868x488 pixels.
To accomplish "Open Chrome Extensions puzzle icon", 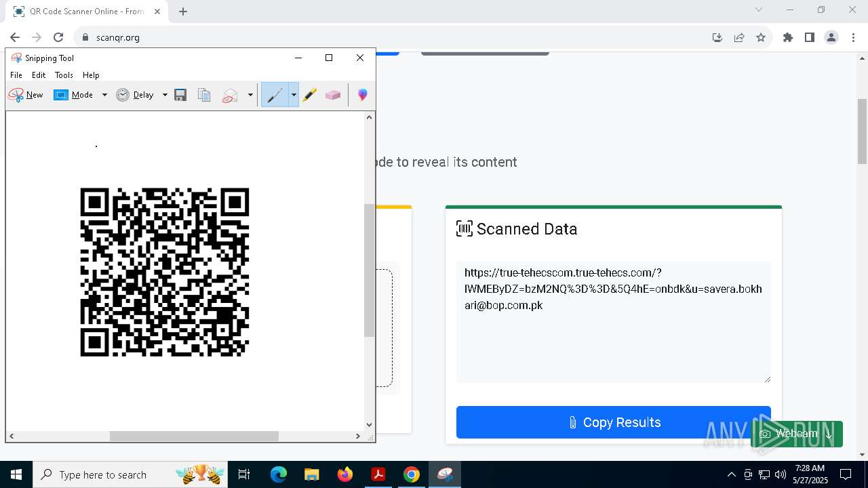I will pyautogui.click(x=788, y=37).
